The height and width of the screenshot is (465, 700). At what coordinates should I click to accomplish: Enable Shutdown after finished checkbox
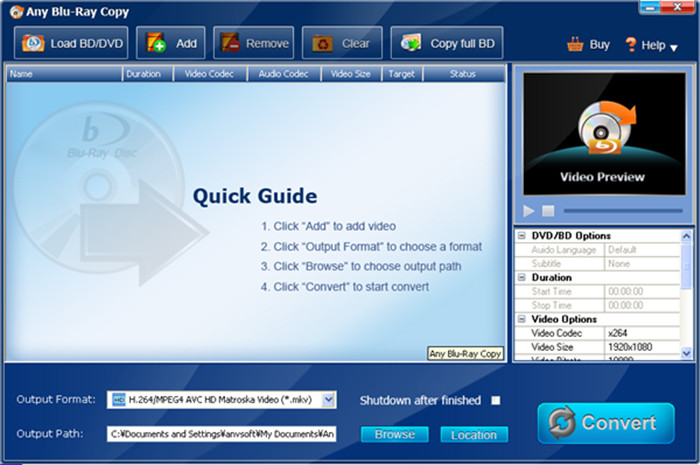pyautogui.click(x=496, y=400)
